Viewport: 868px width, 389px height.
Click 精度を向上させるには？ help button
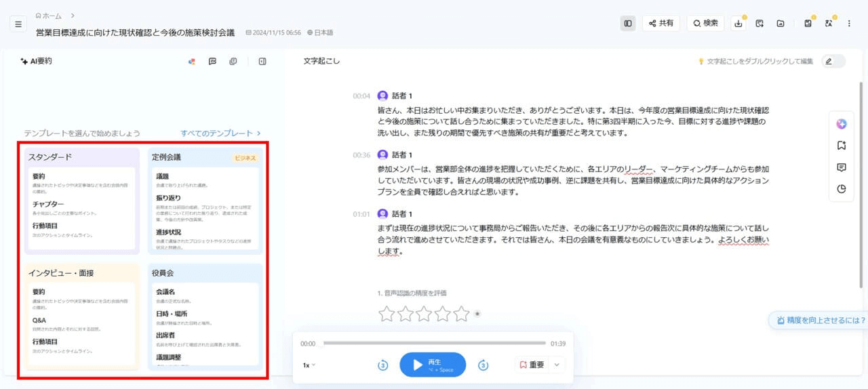click(819, 321)
